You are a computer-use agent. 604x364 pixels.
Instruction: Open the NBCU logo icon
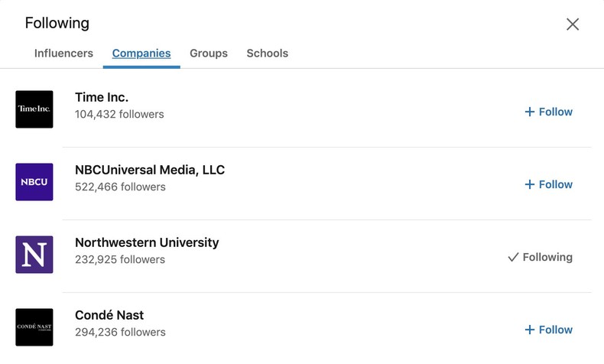click(34, 182)
